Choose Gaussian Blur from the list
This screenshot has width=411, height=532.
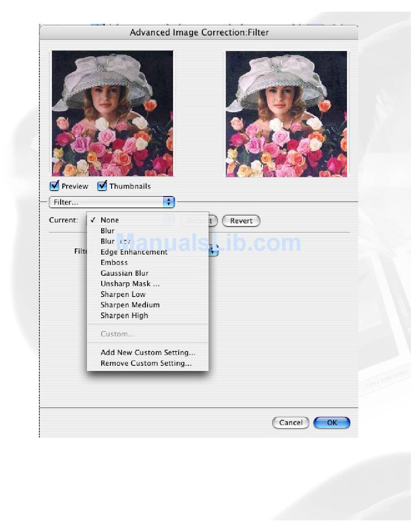pos(148,273)
